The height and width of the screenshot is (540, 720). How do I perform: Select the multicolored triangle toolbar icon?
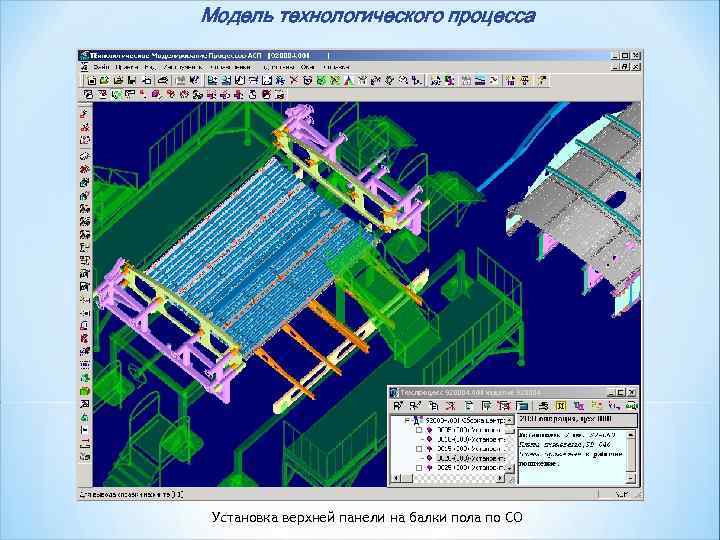click(349, 81)
